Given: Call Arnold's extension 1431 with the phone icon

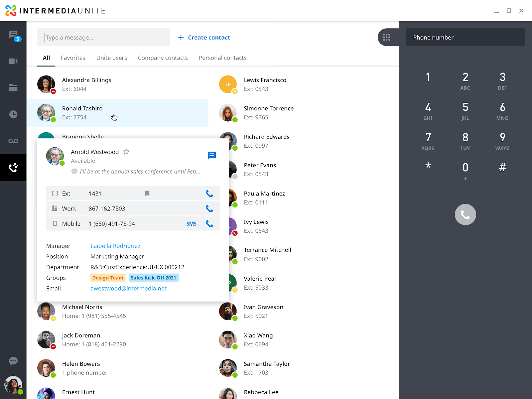Looking at the screenshot, I should click(209, 193).
